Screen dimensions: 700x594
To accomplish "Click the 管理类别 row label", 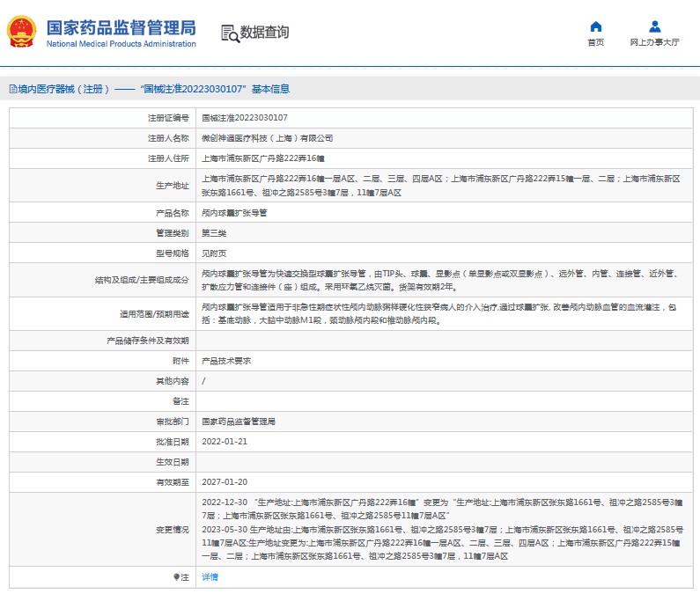I will coord(173,233).
